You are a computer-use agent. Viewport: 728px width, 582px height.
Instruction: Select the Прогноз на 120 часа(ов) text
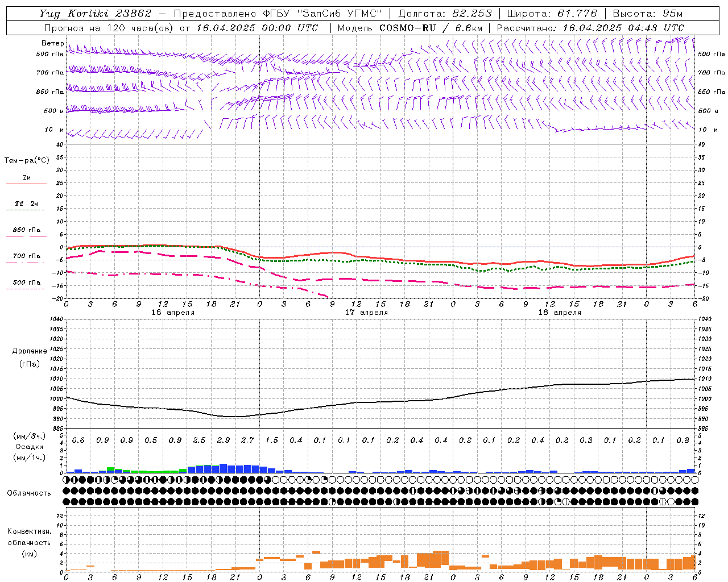tap(109, 28)
